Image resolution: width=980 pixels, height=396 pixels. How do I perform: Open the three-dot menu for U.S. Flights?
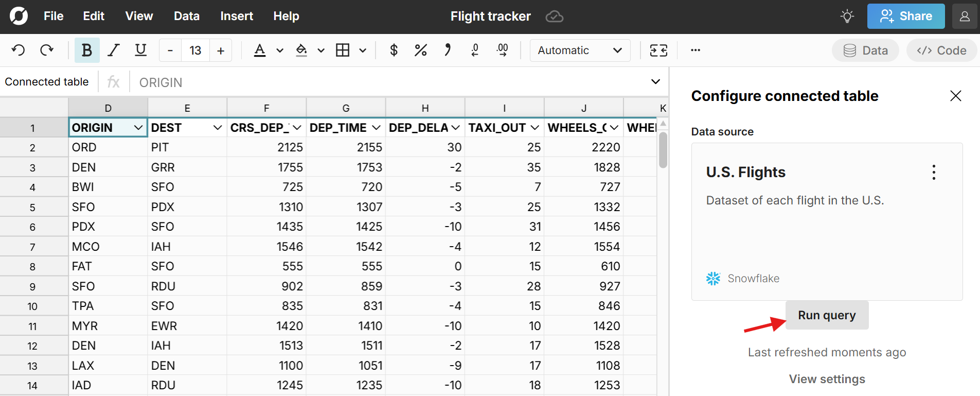pyautogui.click(x=934, y=173)
